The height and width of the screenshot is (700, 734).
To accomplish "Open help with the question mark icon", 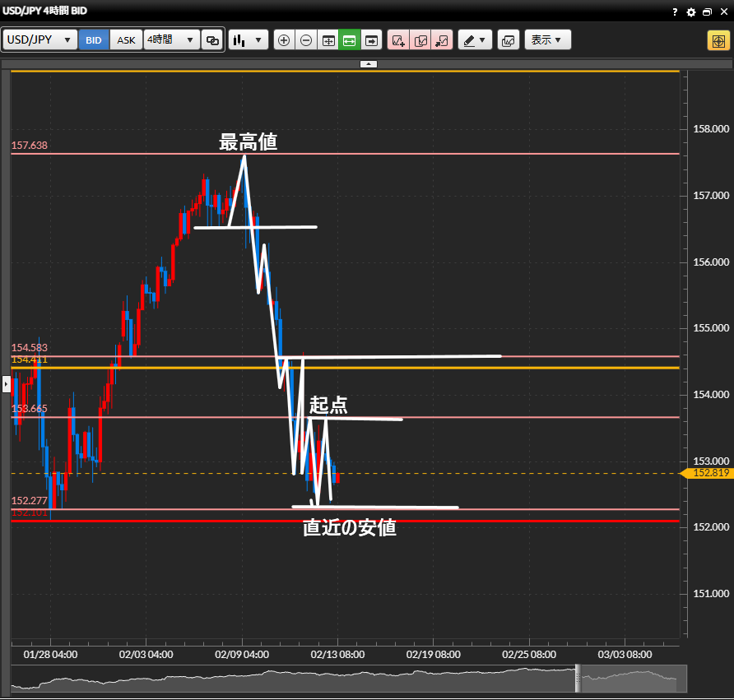I will pos(675,12).
